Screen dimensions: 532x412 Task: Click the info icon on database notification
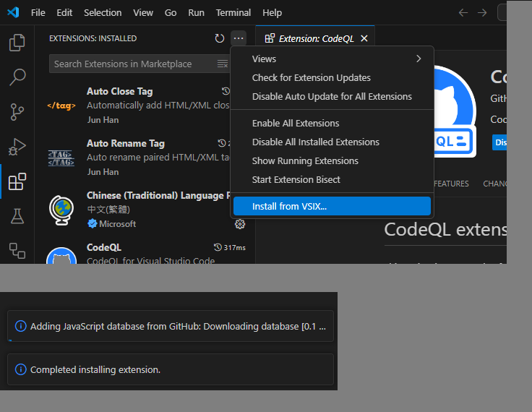click(x=21, y=326)
